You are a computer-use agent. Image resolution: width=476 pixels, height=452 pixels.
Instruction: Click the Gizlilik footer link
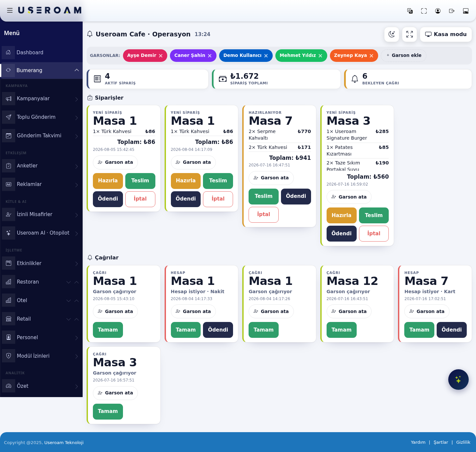pos(463,442)
